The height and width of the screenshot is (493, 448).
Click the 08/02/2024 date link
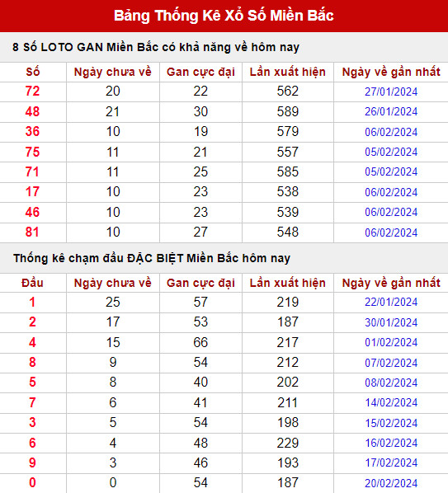pos(391,383)
